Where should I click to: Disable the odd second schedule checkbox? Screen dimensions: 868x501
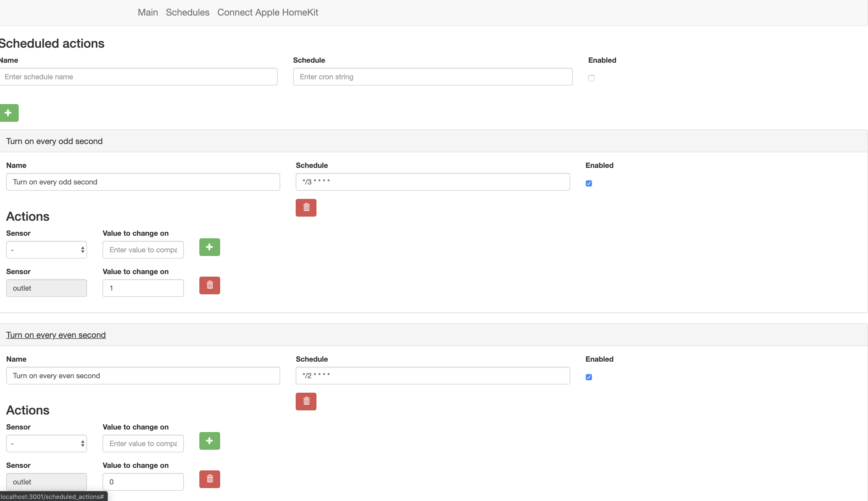click(x=588, y=183)
